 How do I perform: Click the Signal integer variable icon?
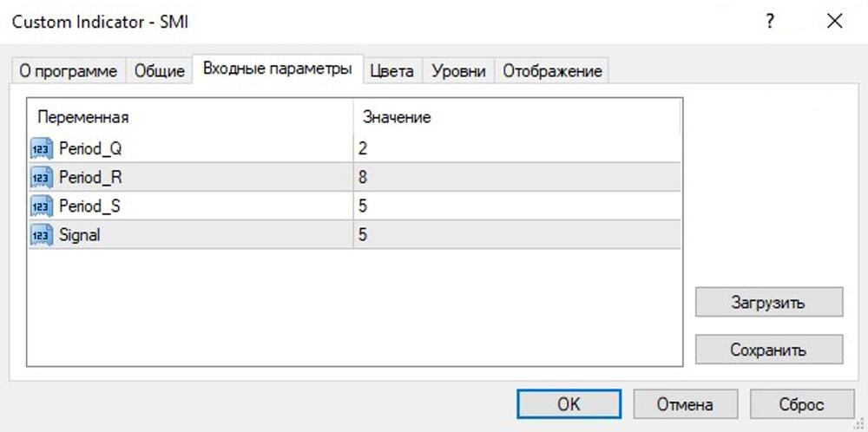pyautogui.click(x=42, y=234)
